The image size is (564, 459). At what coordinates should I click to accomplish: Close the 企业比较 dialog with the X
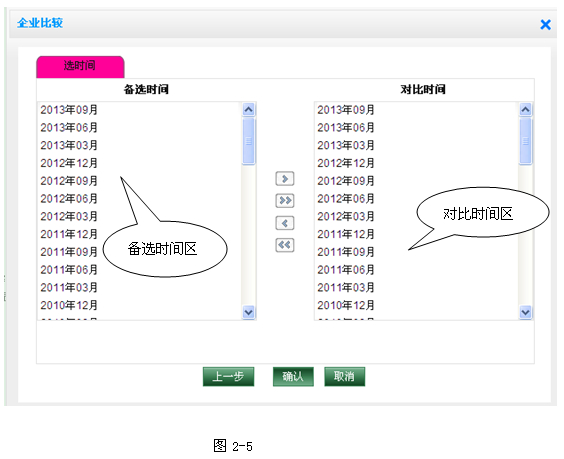(x=545, y=24)
